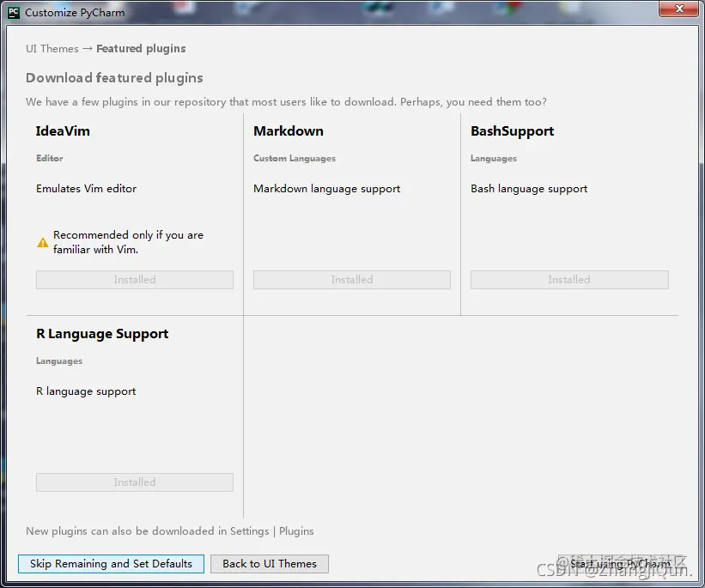Click Customize PyCharm window title
This screenshot has width=705, height=588.
pos(75,13)
